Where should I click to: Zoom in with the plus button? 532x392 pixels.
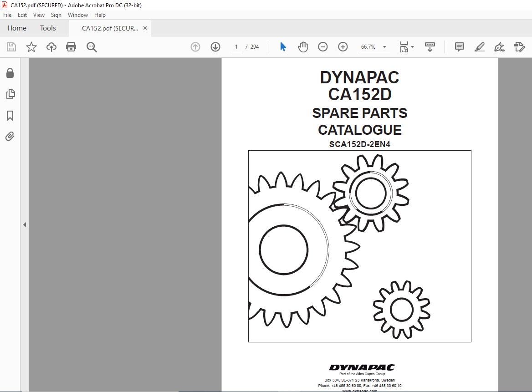coord(343,47)
